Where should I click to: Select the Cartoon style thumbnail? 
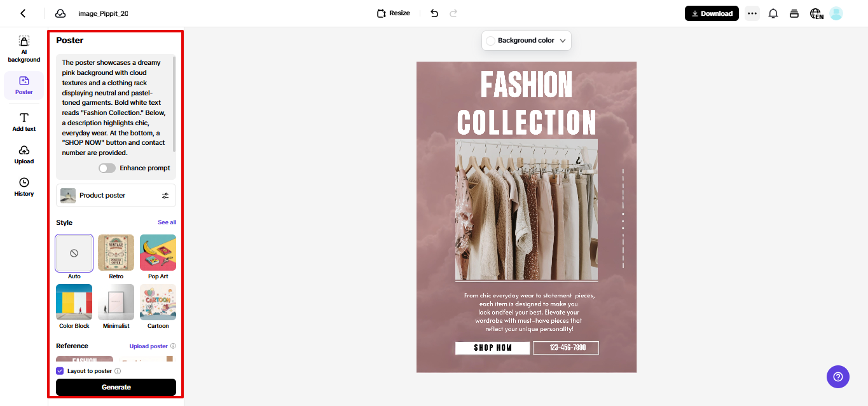tap(158, 302)
